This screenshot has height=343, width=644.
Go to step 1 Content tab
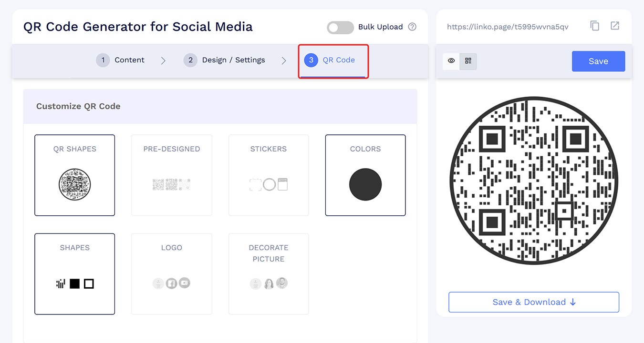click(x=120, y=60)
